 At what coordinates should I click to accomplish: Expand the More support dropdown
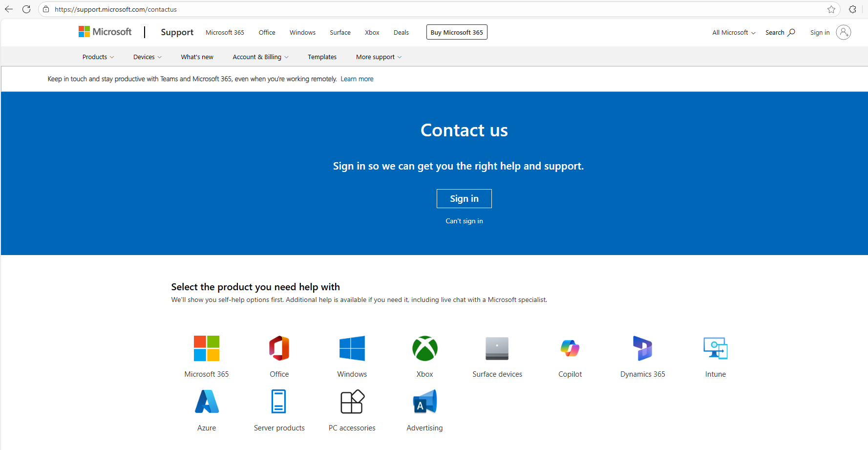[x=379, y=57]
